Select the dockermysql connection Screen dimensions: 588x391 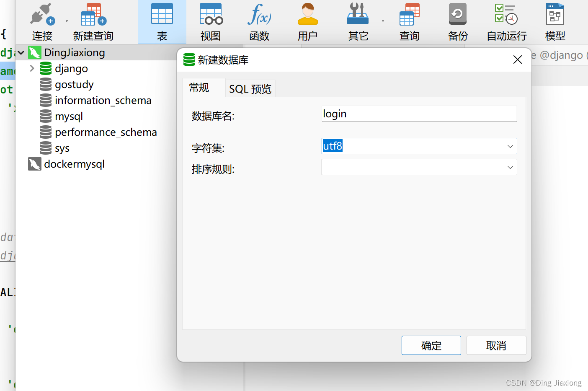pyautogui.click(x=74, y=164)
